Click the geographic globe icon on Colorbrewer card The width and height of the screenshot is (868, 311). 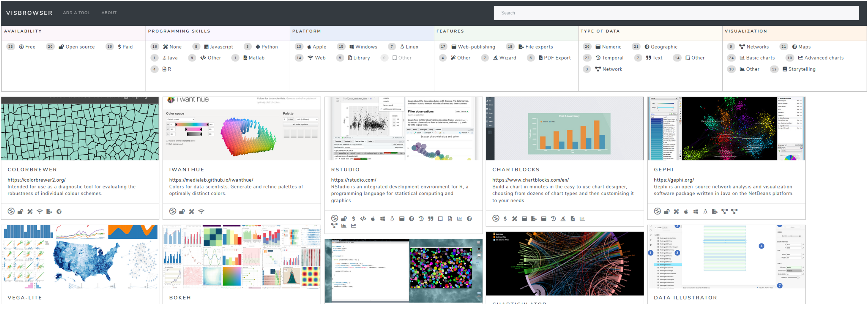click(x=59, y=212)
